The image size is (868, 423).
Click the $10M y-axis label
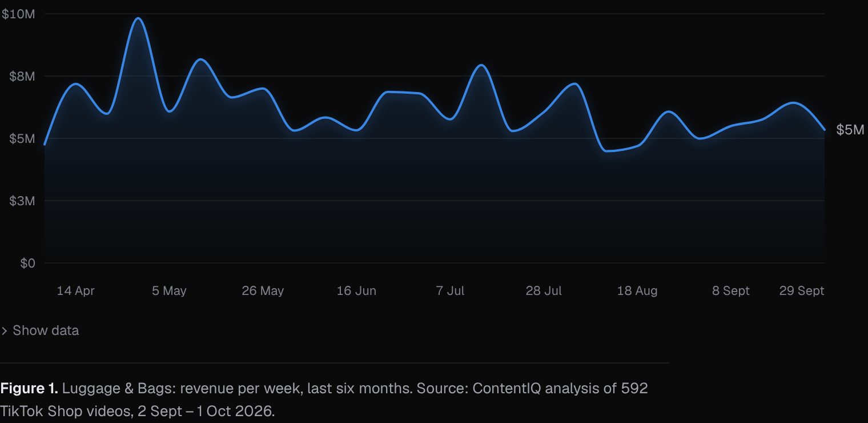(19, 14)
